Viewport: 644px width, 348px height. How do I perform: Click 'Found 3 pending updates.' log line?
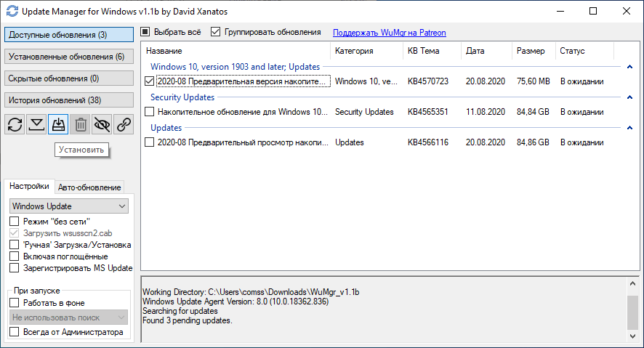188,320
